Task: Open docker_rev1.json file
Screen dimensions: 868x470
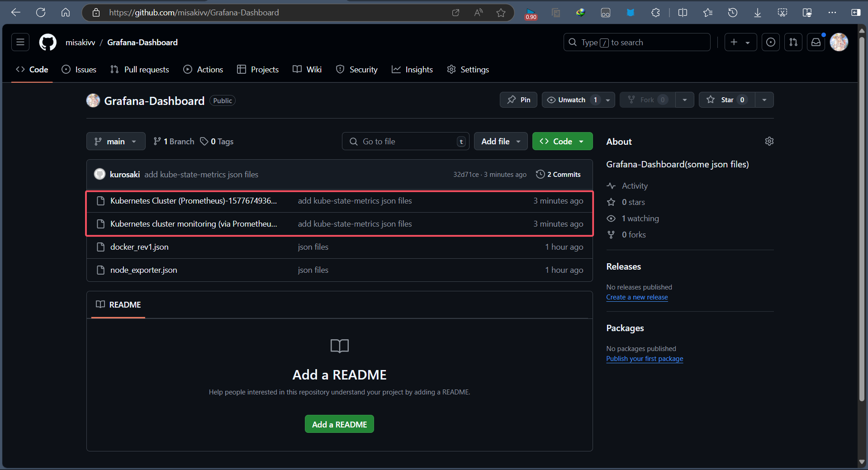Action: [x=139, y=247]
